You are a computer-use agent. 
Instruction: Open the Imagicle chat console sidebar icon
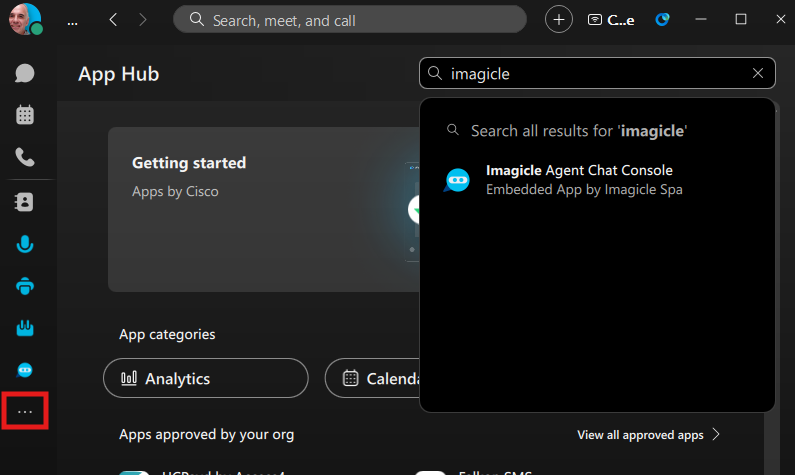tap(25, 370)
